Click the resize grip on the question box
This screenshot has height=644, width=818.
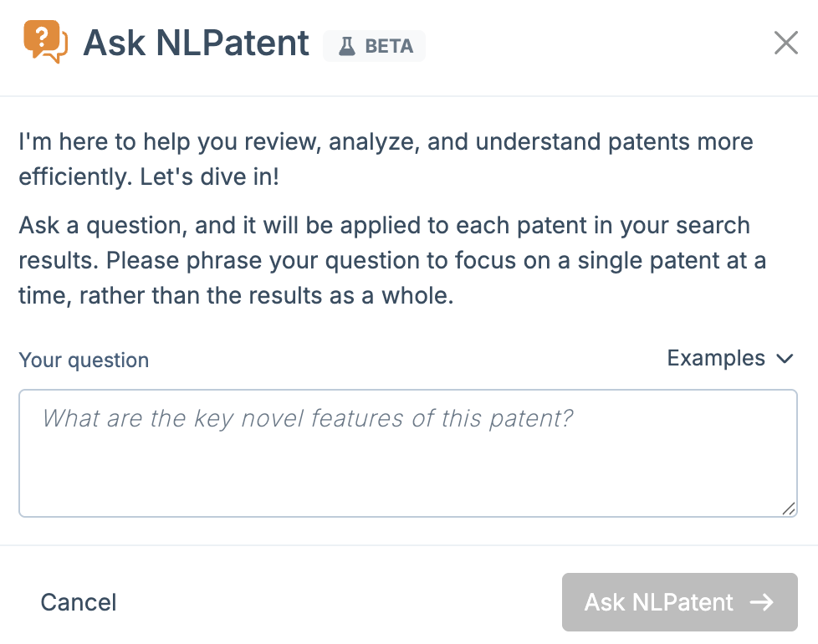tap(789, 509)
